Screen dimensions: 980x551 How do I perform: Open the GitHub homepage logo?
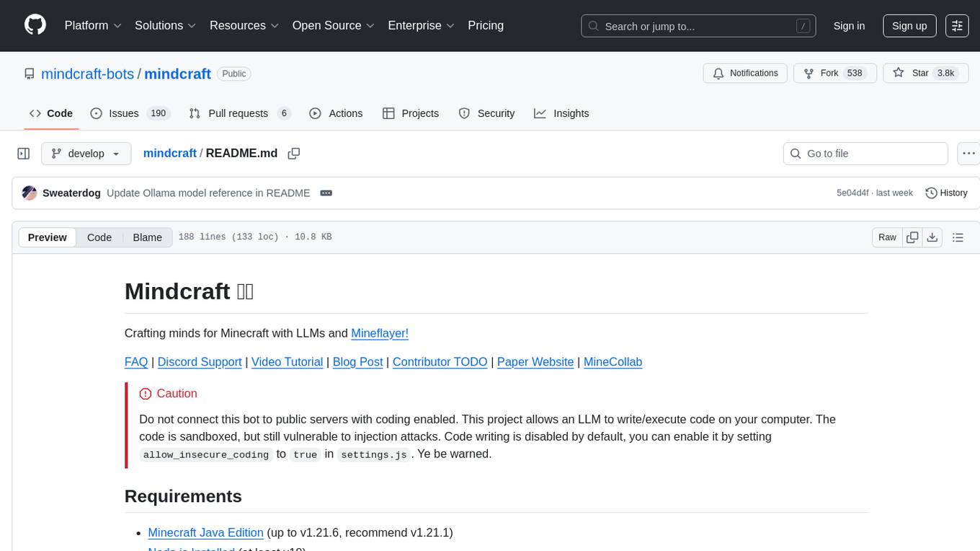point(35,25)
